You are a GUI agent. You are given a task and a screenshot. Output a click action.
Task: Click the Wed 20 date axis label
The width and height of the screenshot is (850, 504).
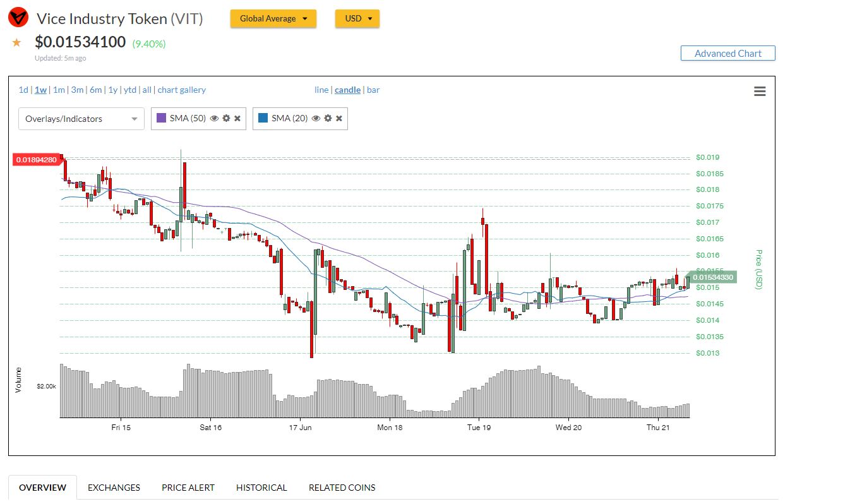[568, 428]
